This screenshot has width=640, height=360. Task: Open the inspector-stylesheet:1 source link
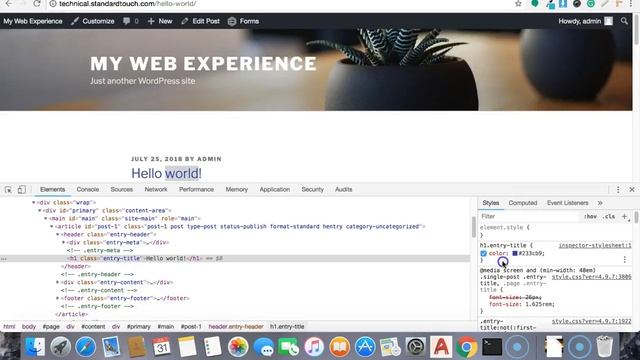[x=595, y=245]
